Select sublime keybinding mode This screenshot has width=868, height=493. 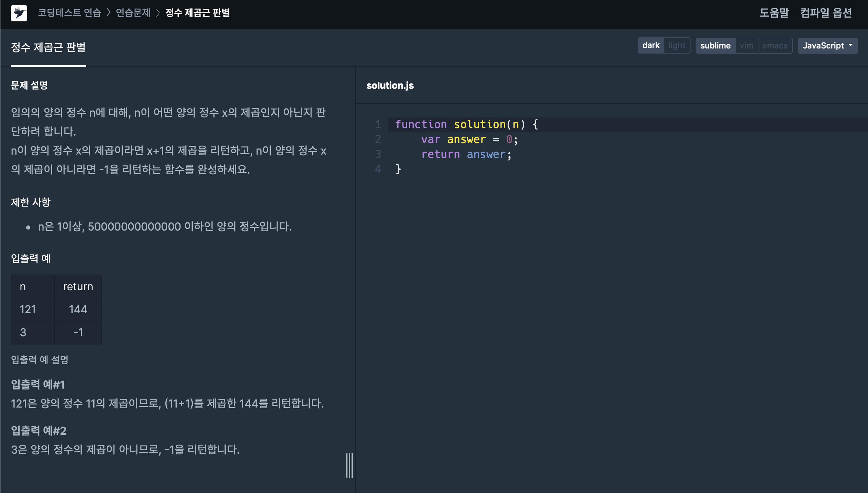[x=715, y=45]
